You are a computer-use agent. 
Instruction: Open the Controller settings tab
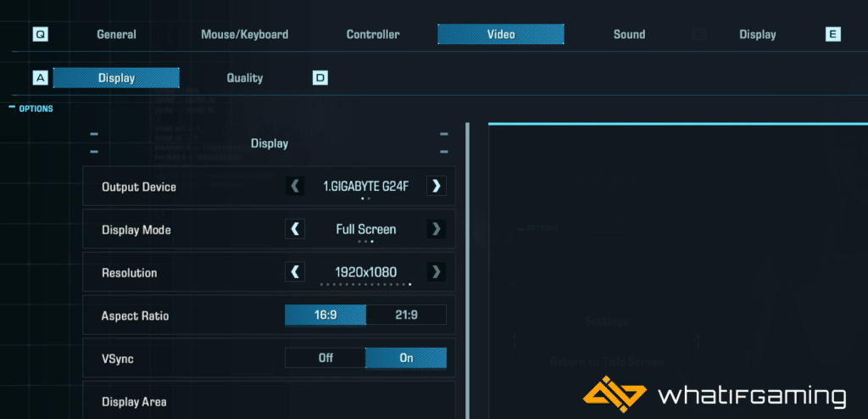coord(373,35)
